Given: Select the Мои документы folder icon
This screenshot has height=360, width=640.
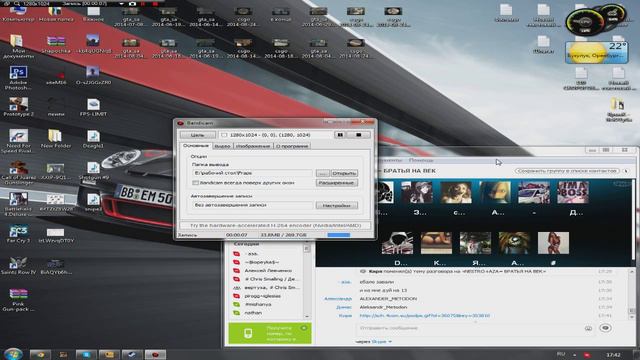Looking at the screenshot, I should [x=17, y=47].
